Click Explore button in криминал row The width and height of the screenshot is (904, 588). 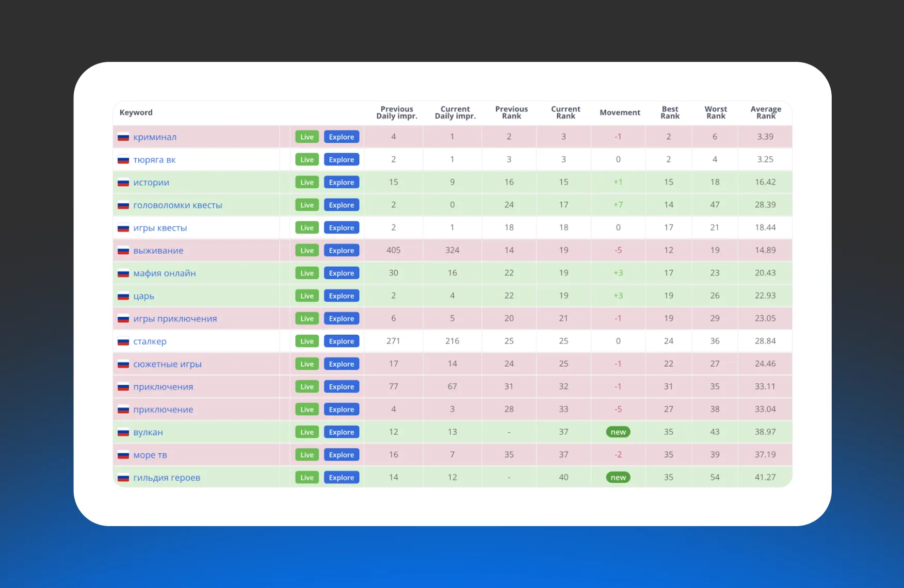tap(342, 137)
